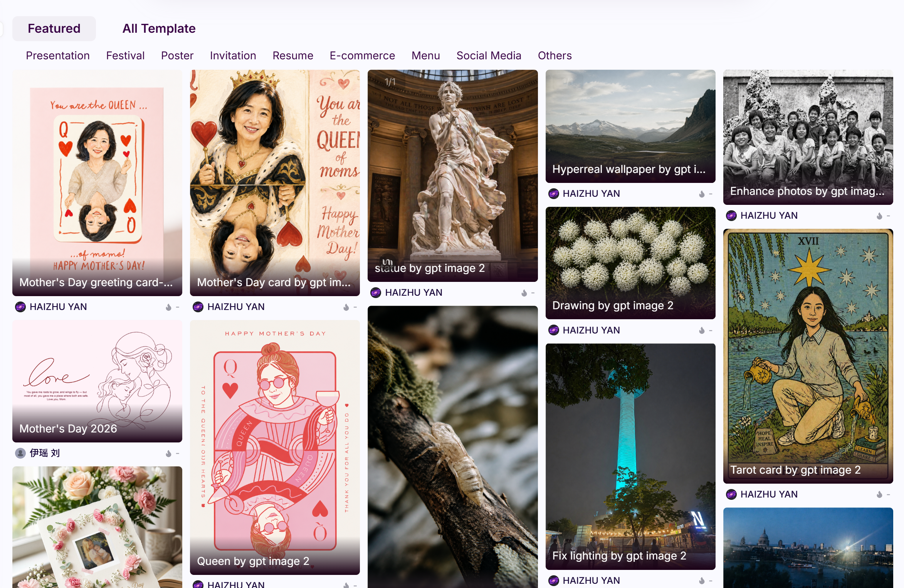This screenshot has height=588, width=904.
Task: Open the Menu category filter
Action: 426,55
